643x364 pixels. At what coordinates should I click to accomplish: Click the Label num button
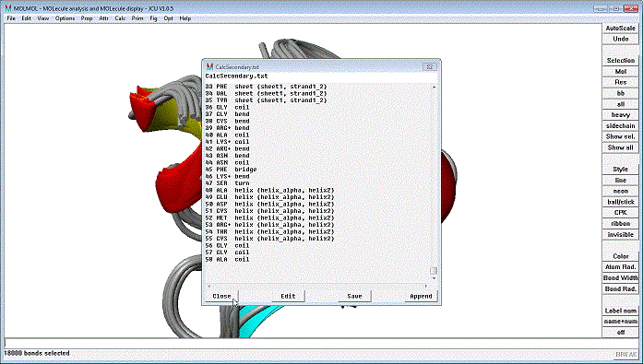pyautogui.click(x=621, y=311)
